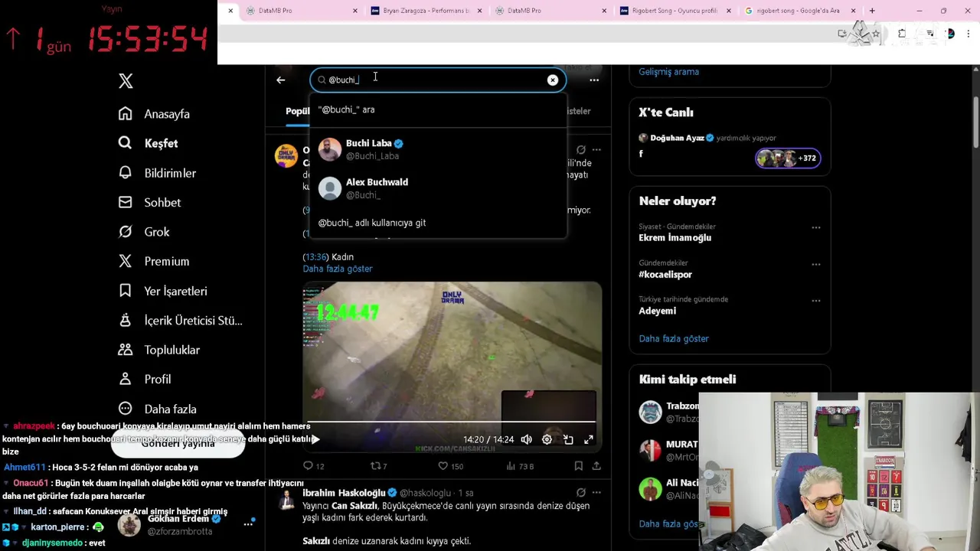Seek on the video progress bar

pyautogui.click(x=452, y=422)
